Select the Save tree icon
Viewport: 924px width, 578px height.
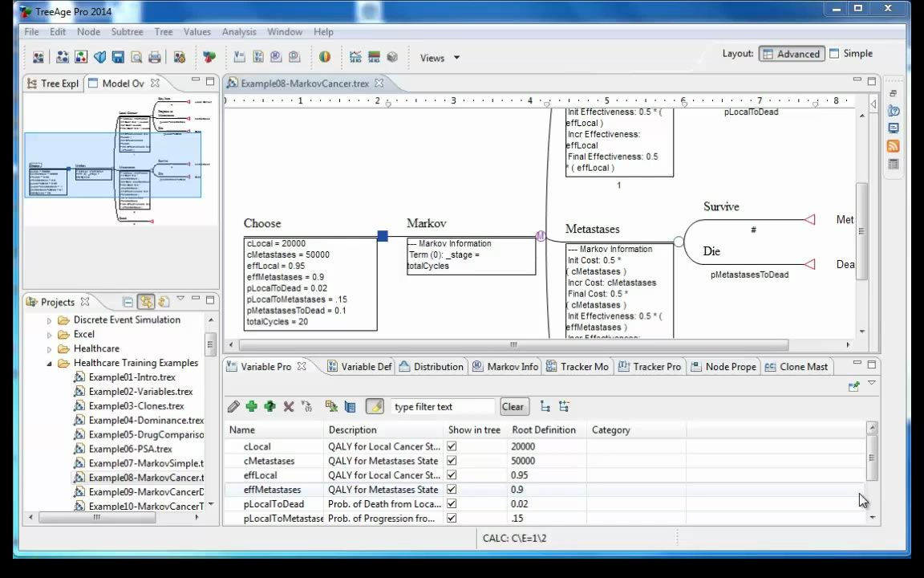[118, 57]
